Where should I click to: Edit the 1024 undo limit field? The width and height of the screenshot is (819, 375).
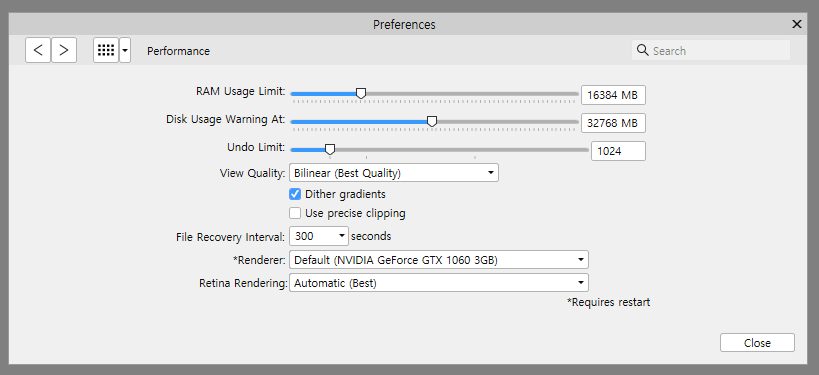[618, 151]
